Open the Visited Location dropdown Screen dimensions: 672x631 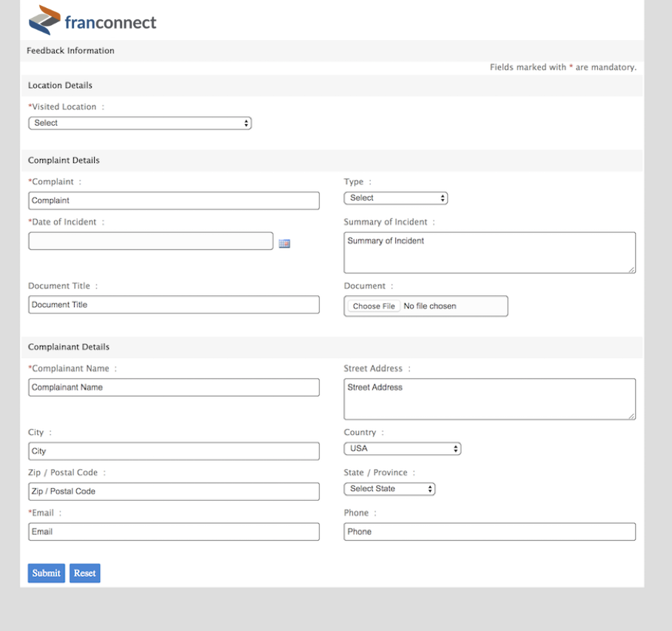point(140,123)
